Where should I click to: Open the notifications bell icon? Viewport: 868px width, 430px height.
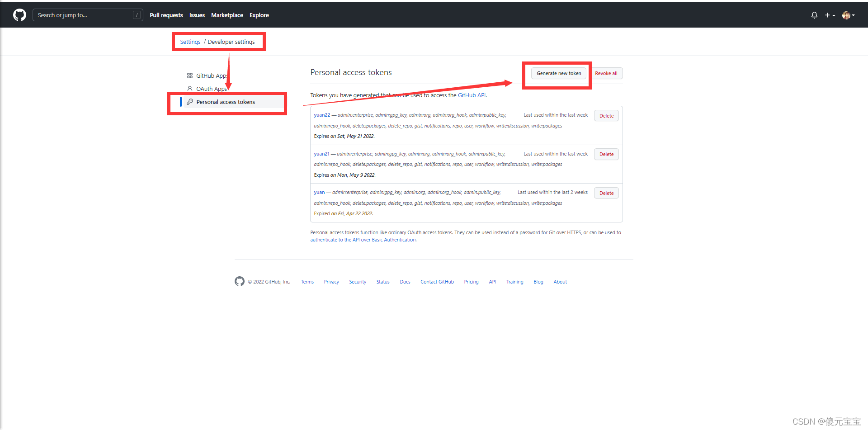point(814,15)
